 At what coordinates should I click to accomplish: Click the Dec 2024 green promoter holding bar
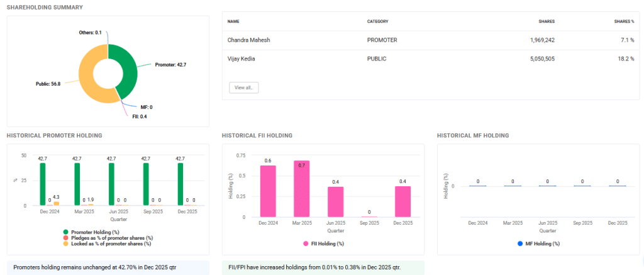click(x=43, y=184)
